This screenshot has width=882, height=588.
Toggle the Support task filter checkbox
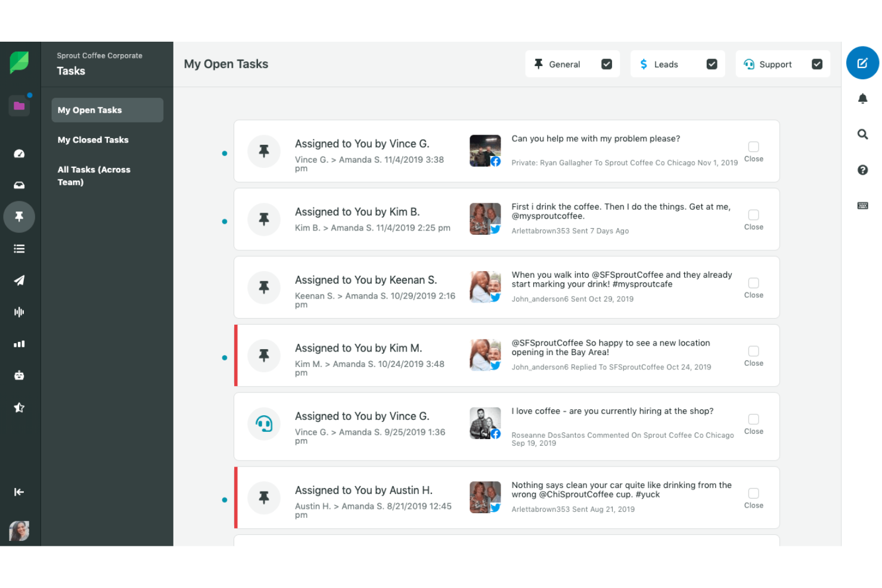817,64
